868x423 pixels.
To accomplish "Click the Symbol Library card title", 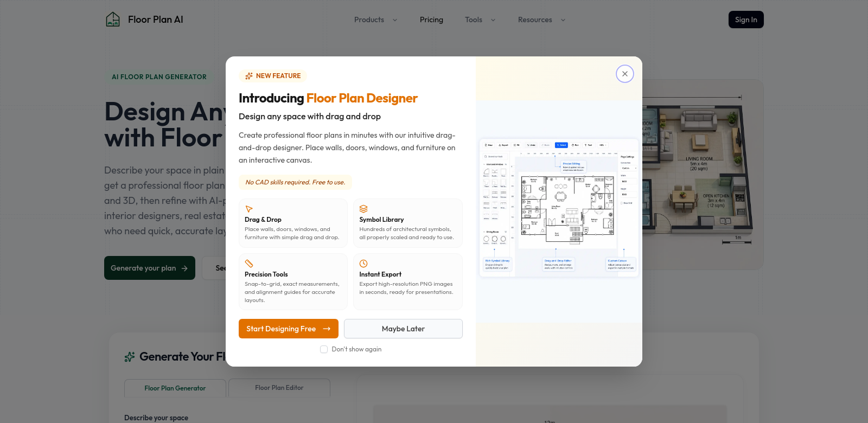I will click(381, 220).
